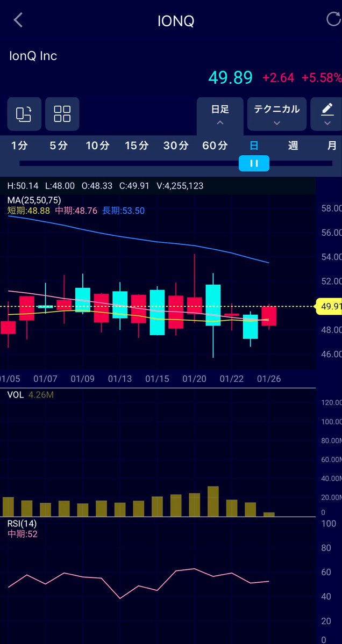Tap the C:49.91 close value
Viewport: 342px width, 644px height.
tap(134, 186)
